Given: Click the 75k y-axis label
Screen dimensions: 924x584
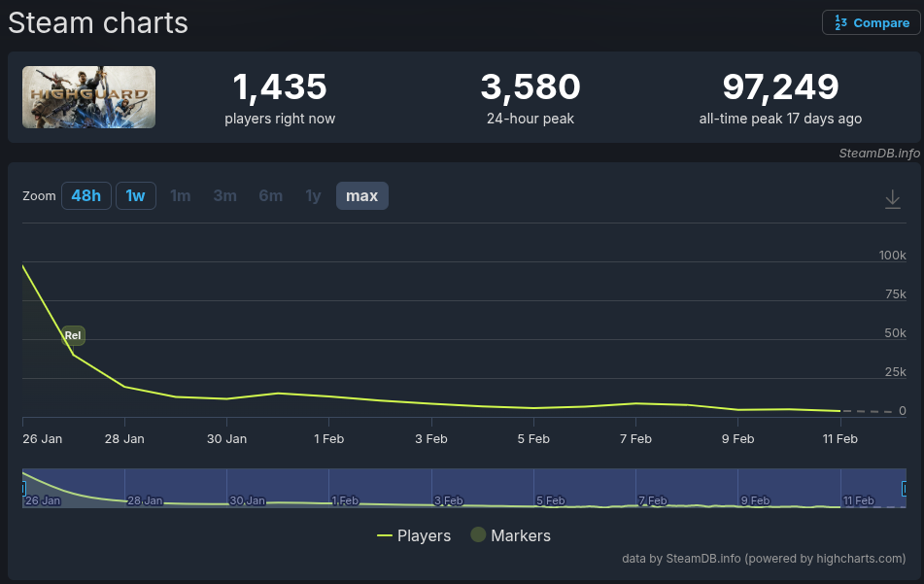Looking at the screenshot, I should [895, 294].
